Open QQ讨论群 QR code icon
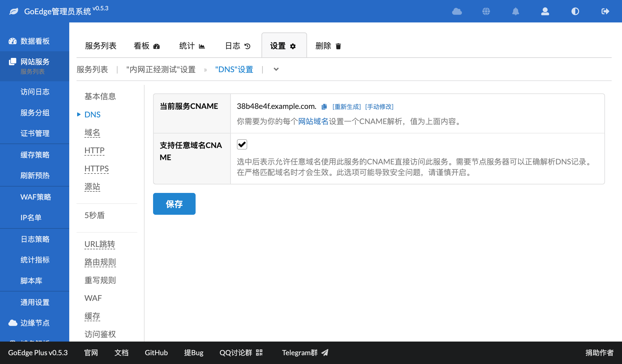 (259, 352)
